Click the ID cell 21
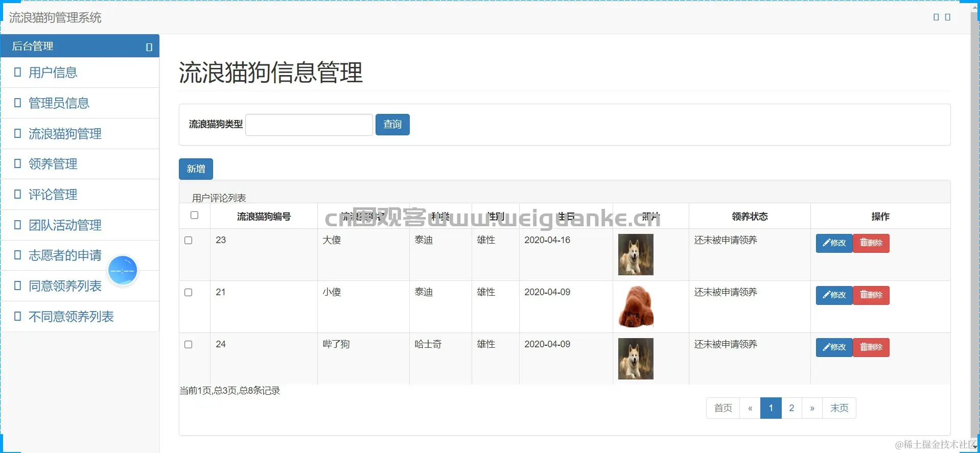The image size is (980, 453). tap(221, 292)
